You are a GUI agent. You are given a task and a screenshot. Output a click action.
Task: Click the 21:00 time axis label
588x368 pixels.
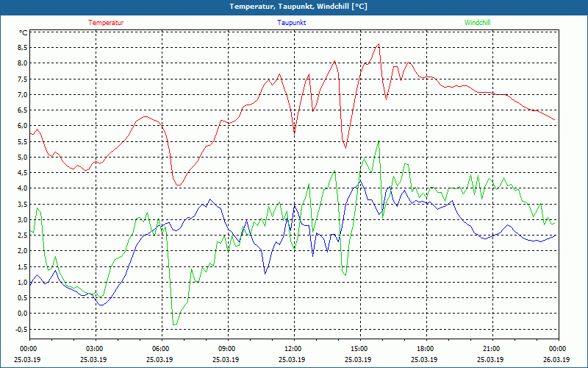[x=492, y=348]
